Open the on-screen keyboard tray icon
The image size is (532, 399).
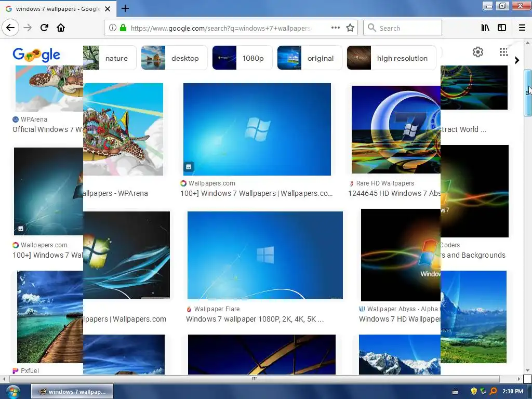pos(455,392)
